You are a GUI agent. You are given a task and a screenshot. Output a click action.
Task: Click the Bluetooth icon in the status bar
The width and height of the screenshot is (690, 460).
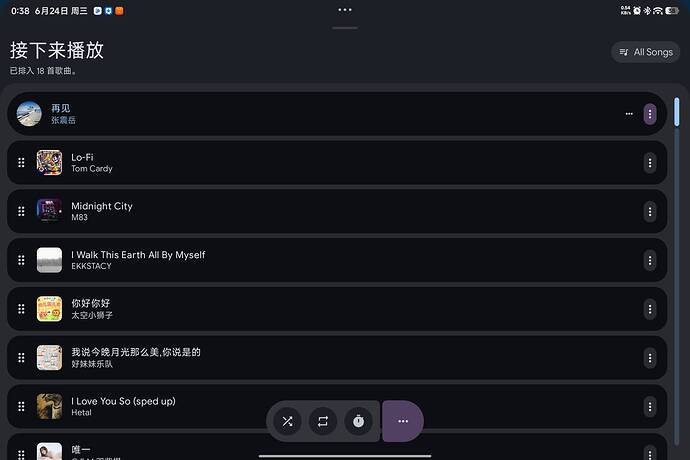(647, 11)
